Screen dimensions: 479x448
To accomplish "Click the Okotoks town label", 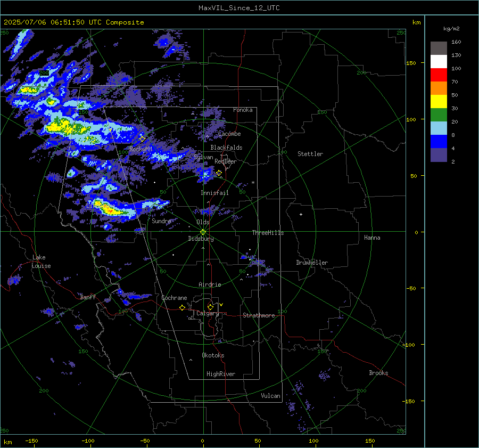I will point(213,355).
